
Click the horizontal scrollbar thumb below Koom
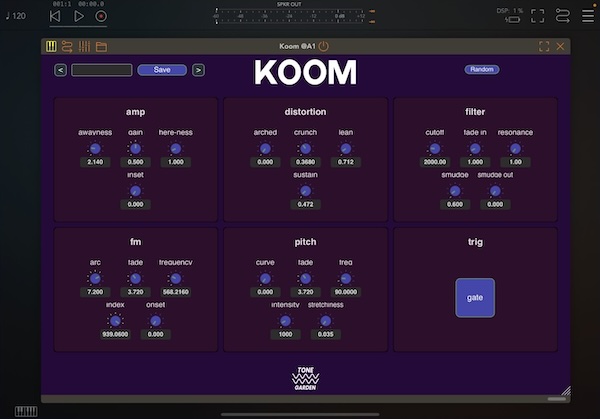557,399
